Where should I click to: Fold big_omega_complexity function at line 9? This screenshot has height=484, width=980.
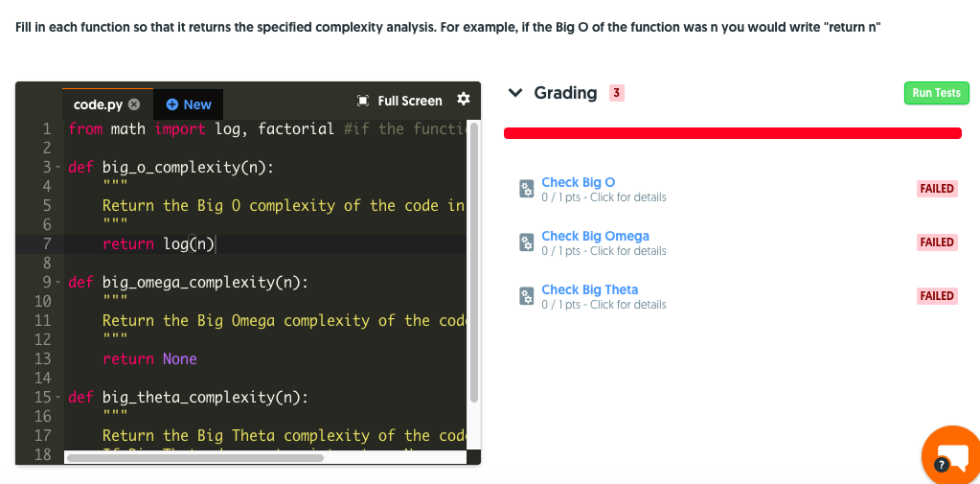(x=57, y=282)
